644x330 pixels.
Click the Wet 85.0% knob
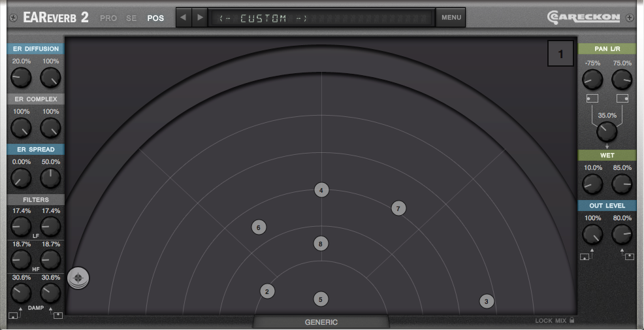coord(622,184)
